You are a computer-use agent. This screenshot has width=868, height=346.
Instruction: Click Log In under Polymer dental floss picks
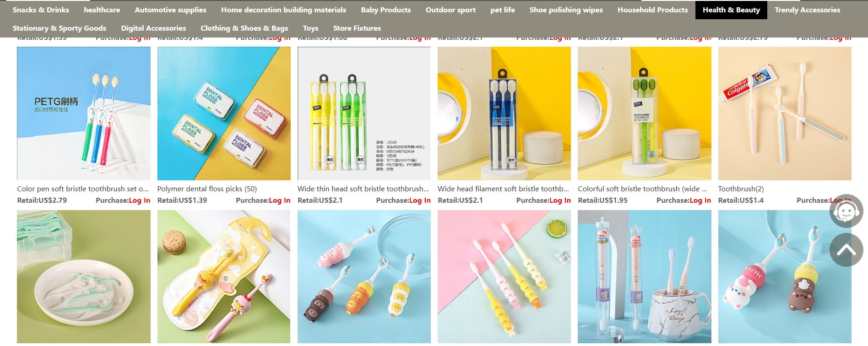click(279, 200)
